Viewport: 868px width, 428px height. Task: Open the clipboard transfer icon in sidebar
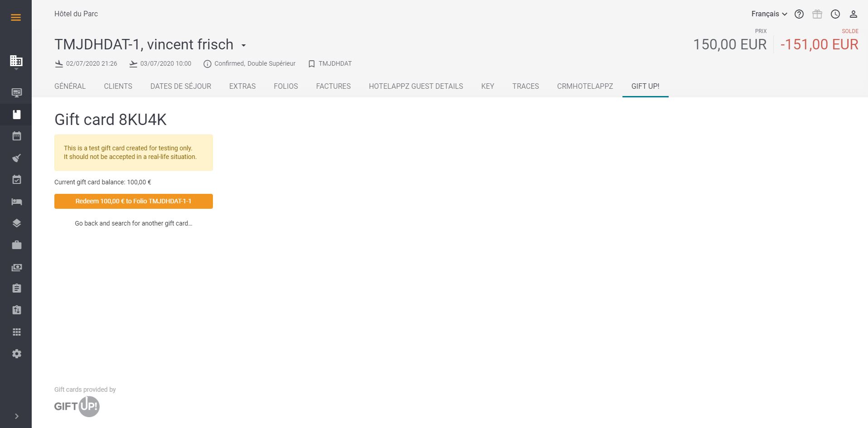(17, 310)
